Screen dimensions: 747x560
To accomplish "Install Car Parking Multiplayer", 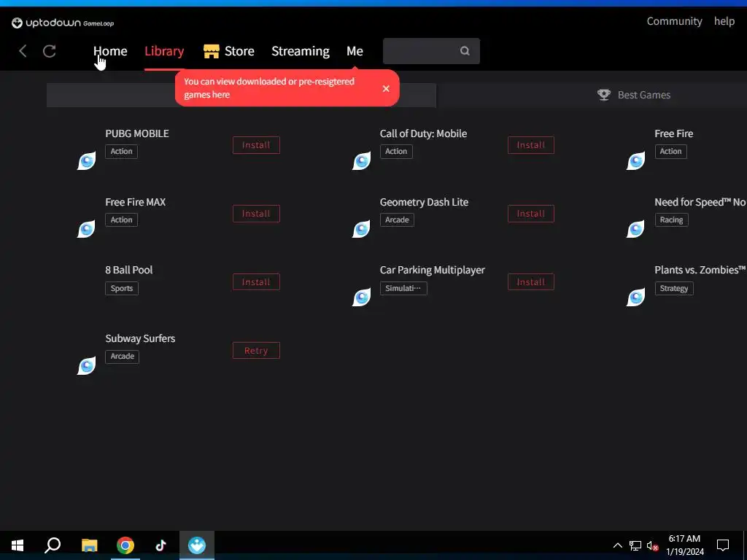I will 531,282.
